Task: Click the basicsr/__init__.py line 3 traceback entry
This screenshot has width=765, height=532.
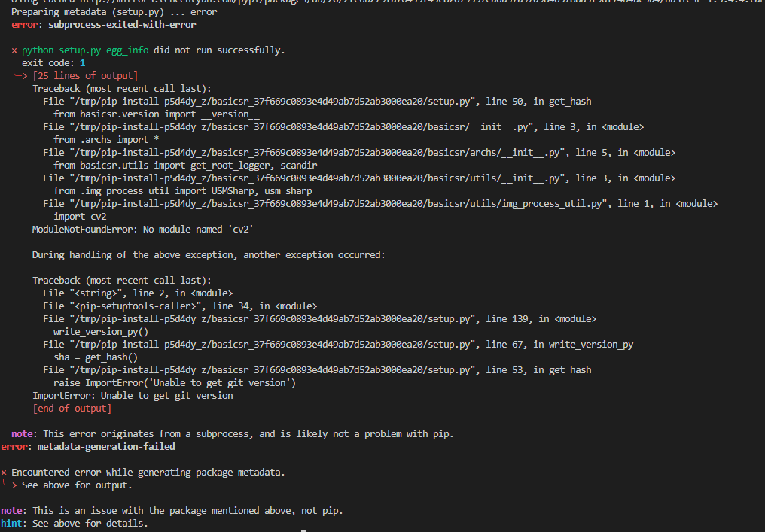Action: tap(343, 126)
